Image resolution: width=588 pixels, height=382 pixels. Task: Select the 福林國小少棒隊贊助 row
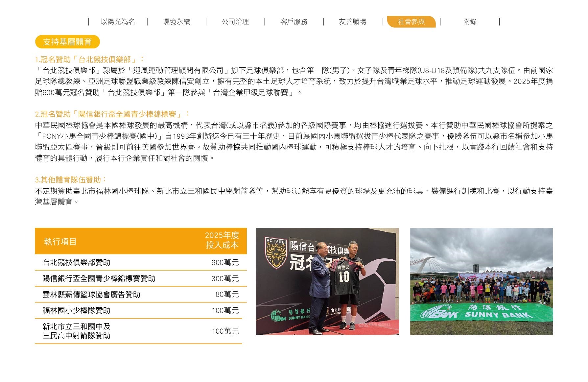[x=141, y=310]
